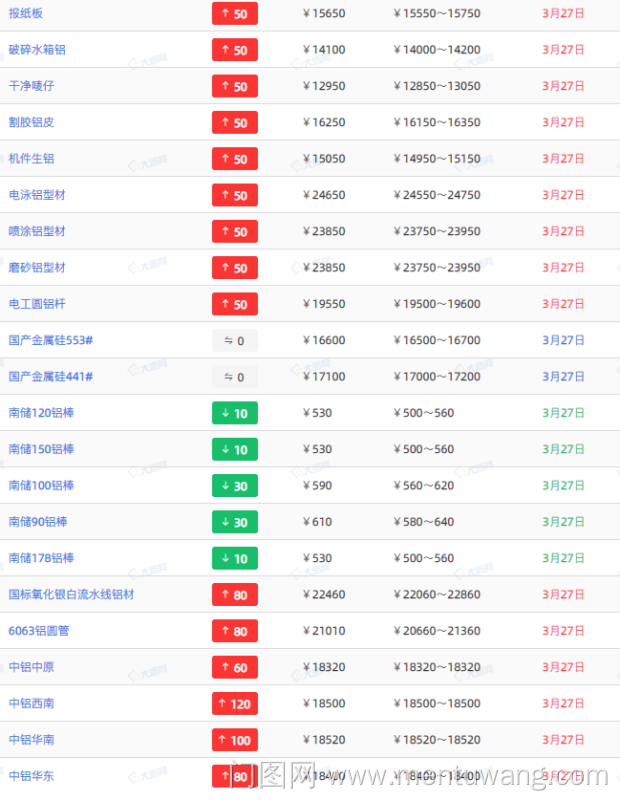
Task: Select the 6063铝圆管 link
Action: (x=39, y=631)
